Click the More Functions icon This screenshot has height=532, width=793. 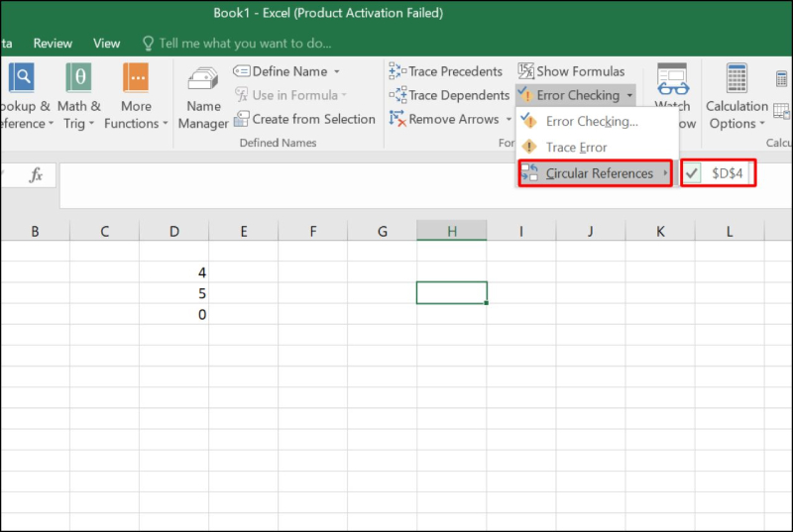pyautogui.click(x=136, y=77)
